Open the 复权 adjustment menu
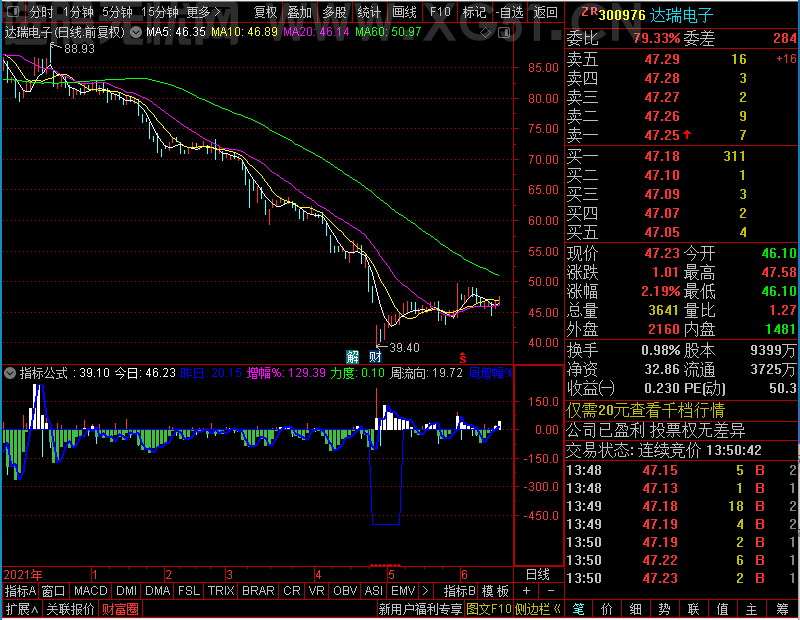Screen dimensions: 800x620 [x=265, y=12]
